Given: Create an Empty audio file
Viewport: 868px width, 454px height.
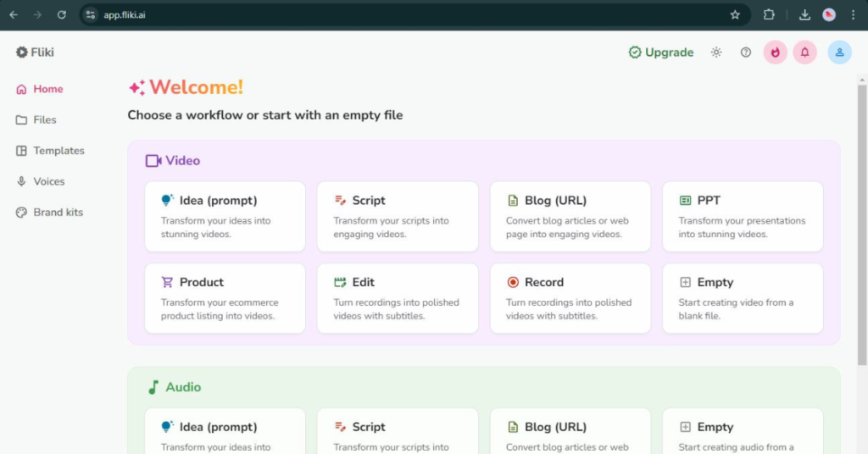Looking at the screenshot, I should 743,431.
